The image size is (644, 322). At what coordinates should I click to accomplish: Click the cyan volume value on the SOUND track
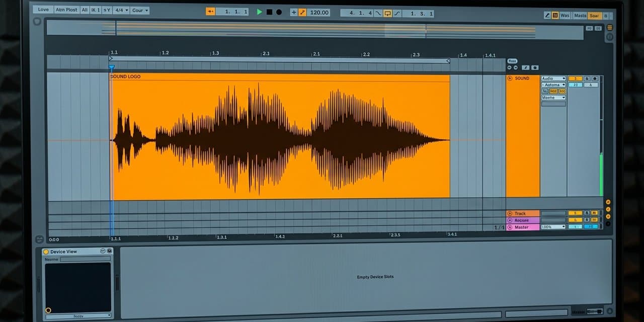(x=575, y=85)
